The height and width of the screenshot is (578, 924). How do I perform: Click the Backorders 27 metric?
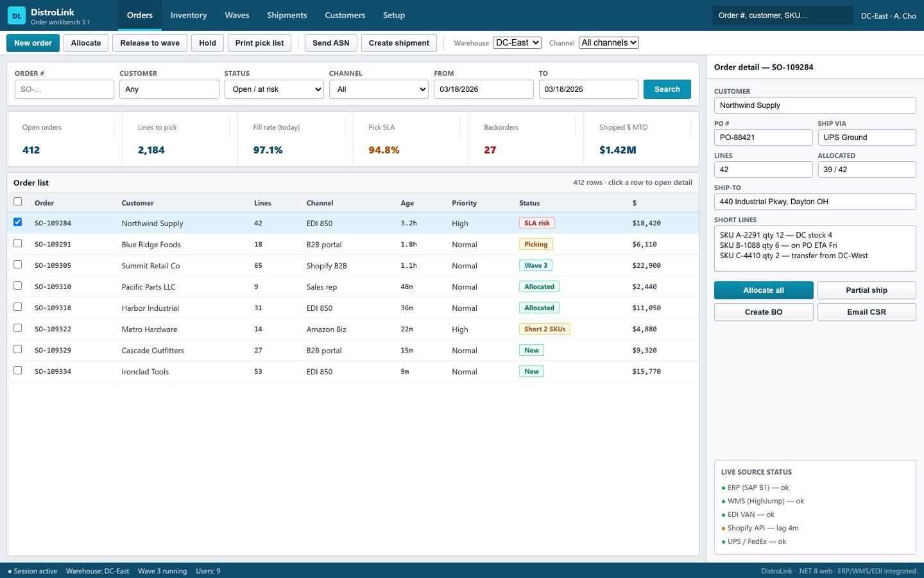pyautogui.click(x=526, y=139)
